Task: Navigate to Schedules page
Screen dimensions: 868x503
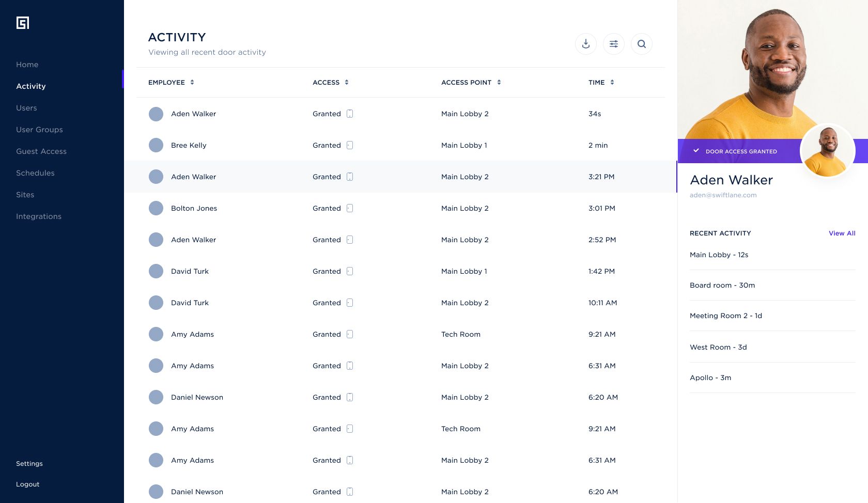Action: pos(35,173)
